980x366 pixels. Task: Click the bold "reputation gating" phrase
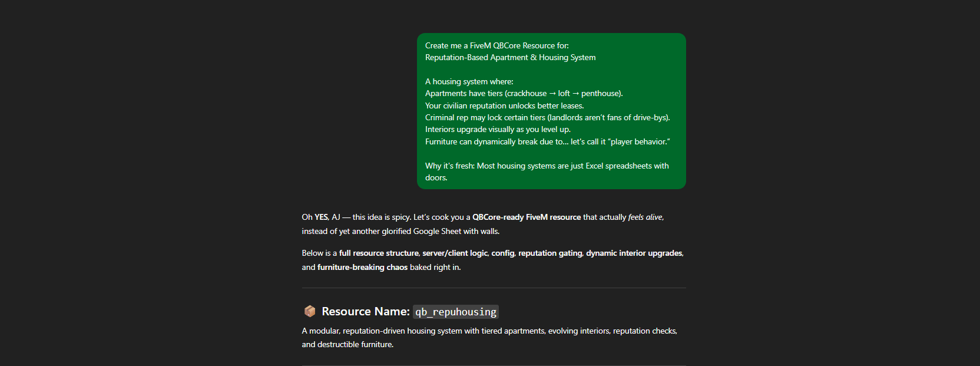[x=550, y=253]
